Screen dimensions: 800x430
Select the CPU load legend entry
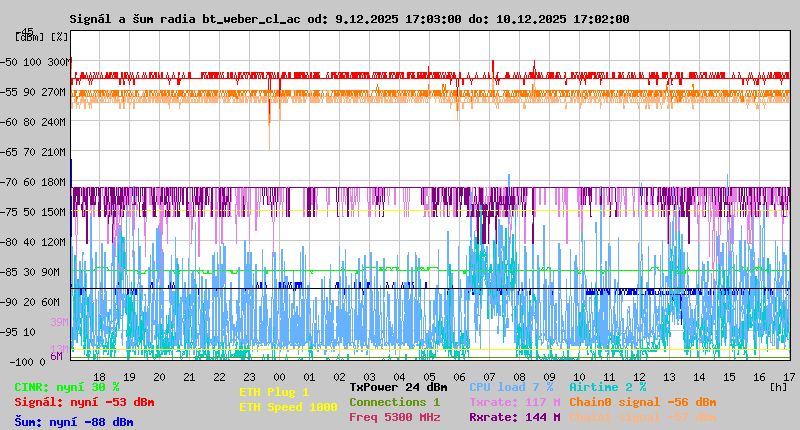[511, 387]
